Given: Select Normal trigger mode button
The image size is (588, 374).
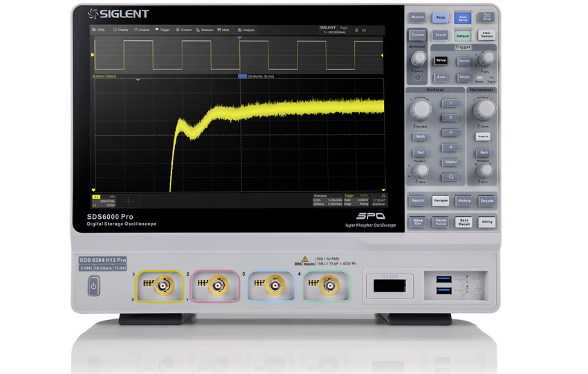Looking at the screenshot, I should coord(464,60).
